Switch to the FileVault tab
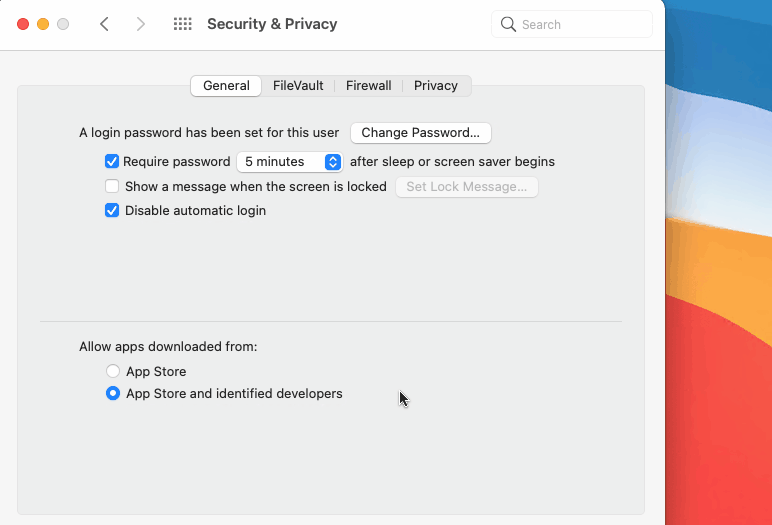The height and width of the screenshot is (525, 772). click(298, 86)
